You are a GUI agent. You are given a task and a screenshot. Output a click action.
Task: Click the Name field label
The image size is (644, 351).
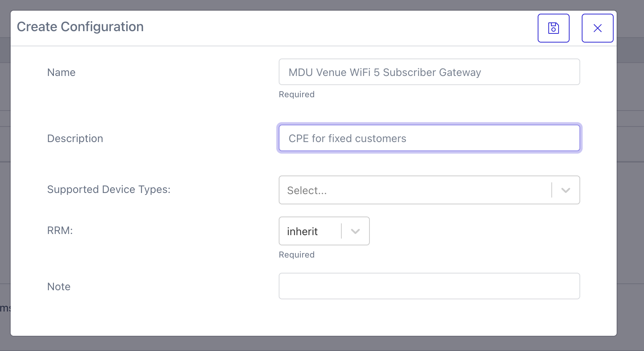tap(61, 73)
